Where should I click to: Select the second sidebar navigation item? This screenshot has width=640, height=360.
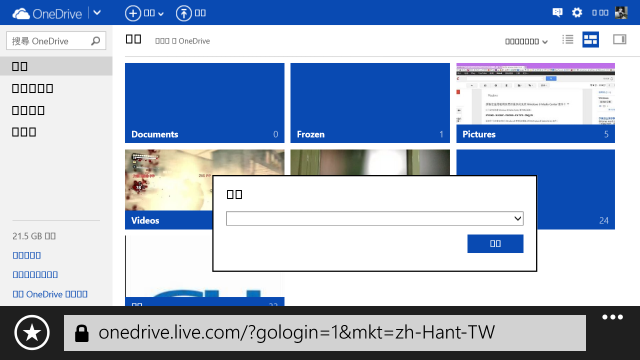[x=32, y=88]
